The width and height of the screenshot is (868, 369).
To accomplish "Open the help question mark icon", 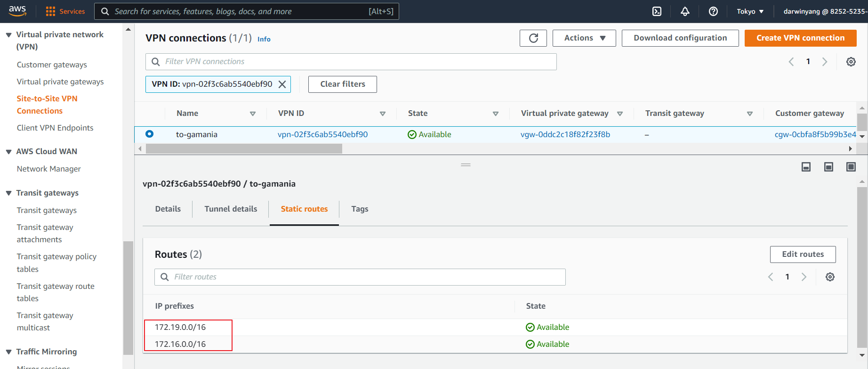I will (x=713, y=11).
